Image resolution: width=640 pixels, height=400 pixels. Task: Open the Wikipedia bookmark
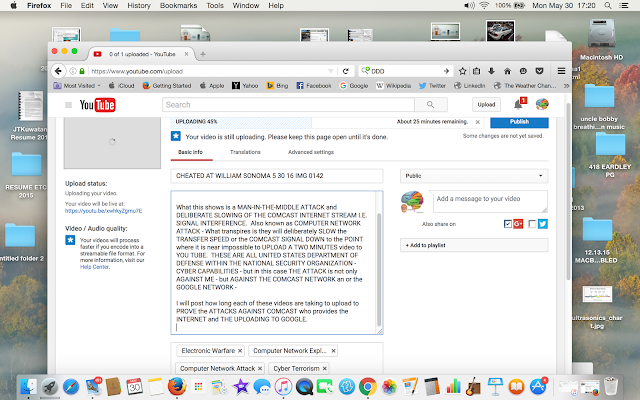coord(393,86)
